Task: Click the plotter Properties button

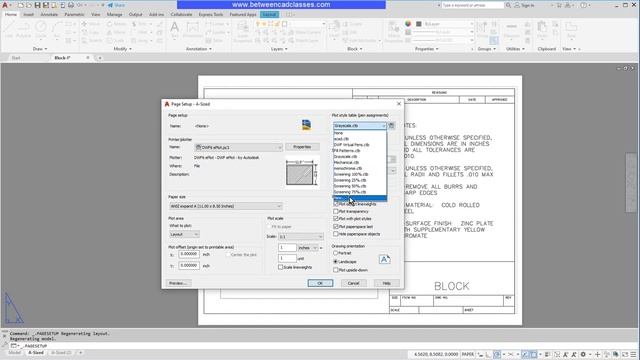Action: (x=302, y=147)
